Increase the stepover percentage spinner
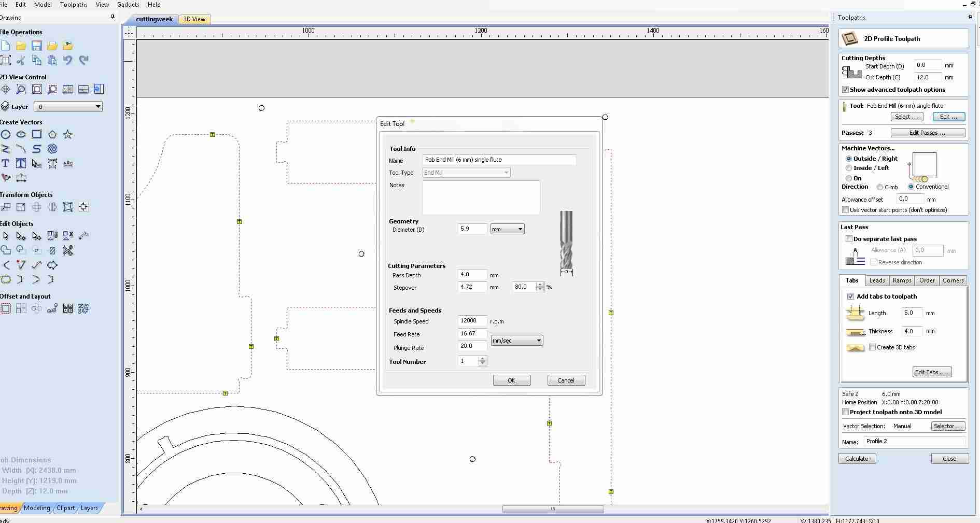Screen dimensions: 980x523 click(x=540, y=285)
